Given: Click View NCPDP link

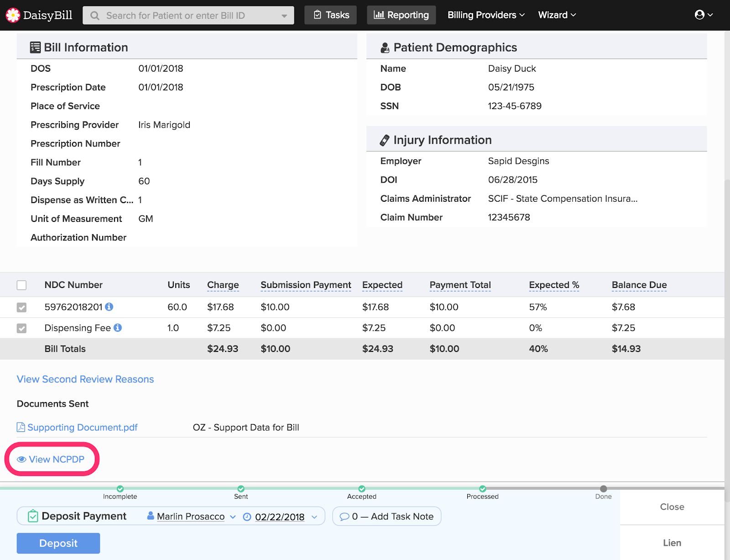Looking at the screenshot, I should click(x=57, y=460).
